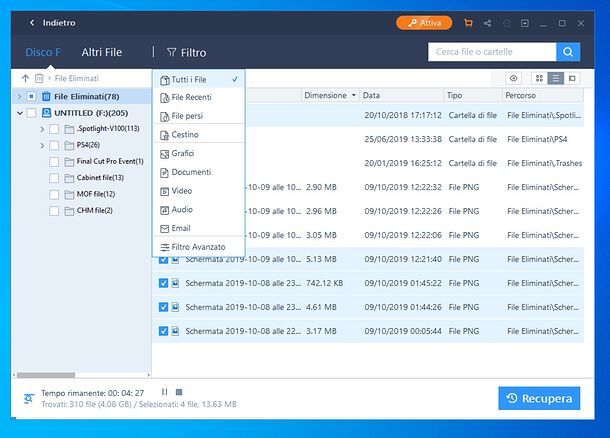Click the Indietro back label
Screen dimensions: 610x438
(59, 23)
